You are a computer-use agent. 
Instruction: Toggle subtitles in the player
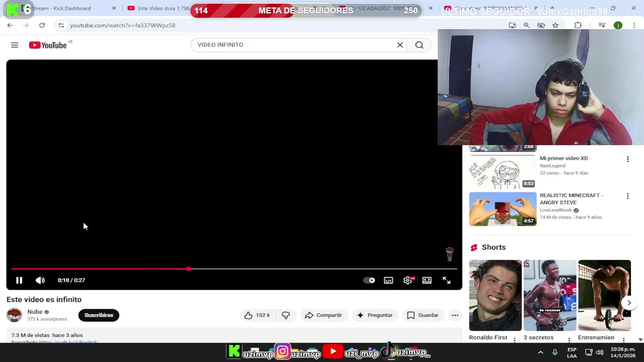[x=388, y=281]
